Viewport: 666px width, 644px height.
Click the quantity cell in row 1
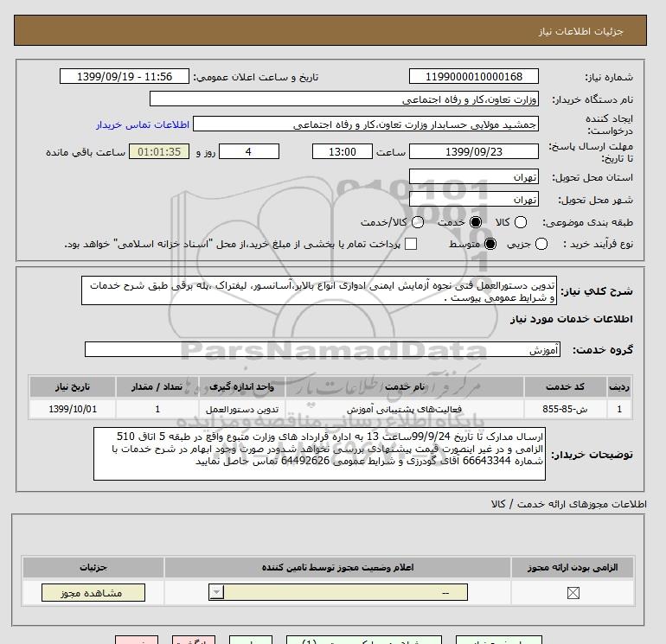pos(157,409)
